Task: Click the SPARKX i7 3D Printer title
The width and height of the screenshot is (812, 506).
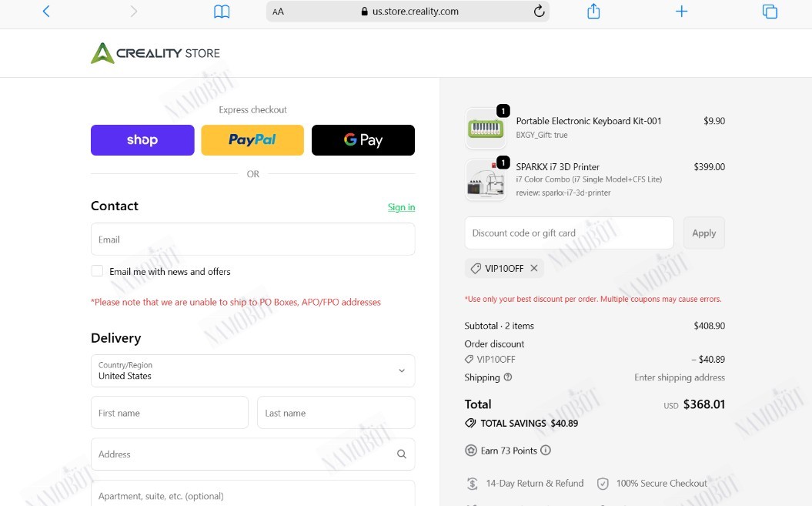Action: point(558,167)
